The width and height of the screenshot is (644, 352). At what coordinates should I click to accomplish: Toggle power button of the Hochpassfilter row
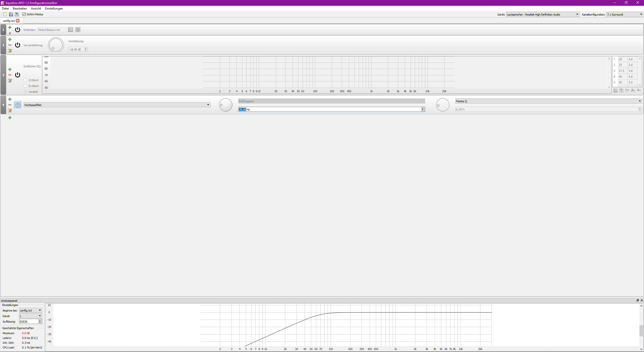coord(18,105)
